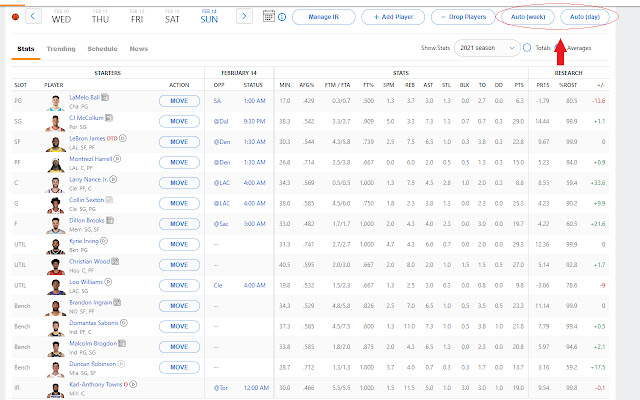Play Kyrie Irving video icon
640x400 pixels.
104,241
